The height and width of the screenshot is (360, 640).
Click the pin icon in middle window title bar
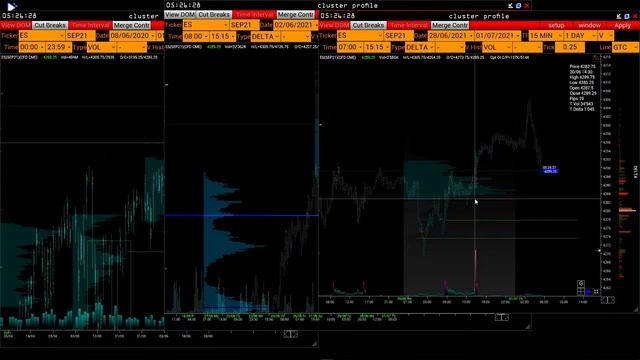(511, 5)
